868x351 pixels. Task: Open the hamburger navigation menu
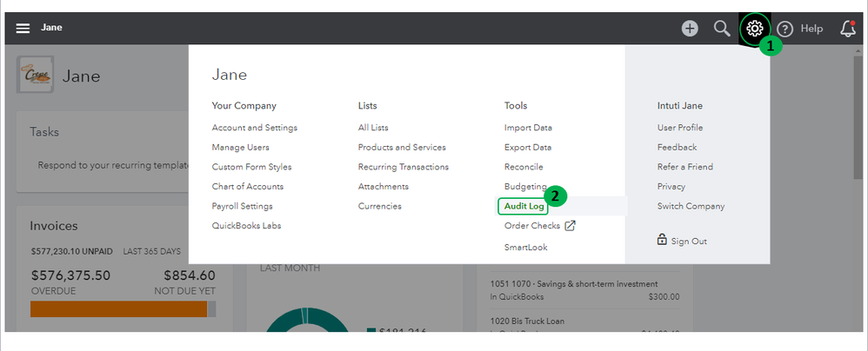pos(23,28)
